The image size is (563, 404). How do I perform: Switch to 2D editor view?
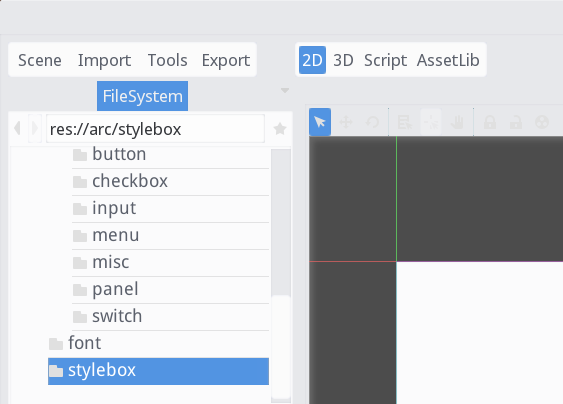click(x=312, y=60)
